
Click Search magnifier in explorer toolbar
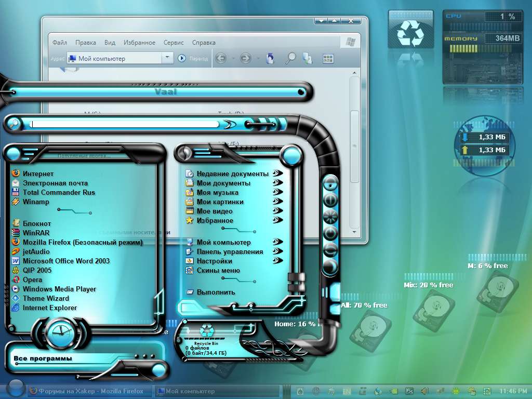290,59
